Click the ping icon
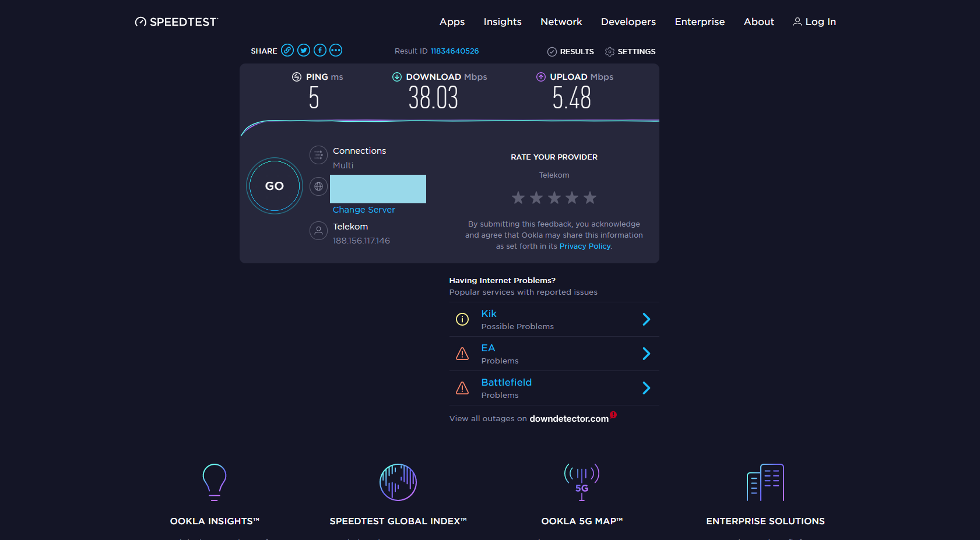The width and height of the screenshot is (980, 540). [297, 77]
